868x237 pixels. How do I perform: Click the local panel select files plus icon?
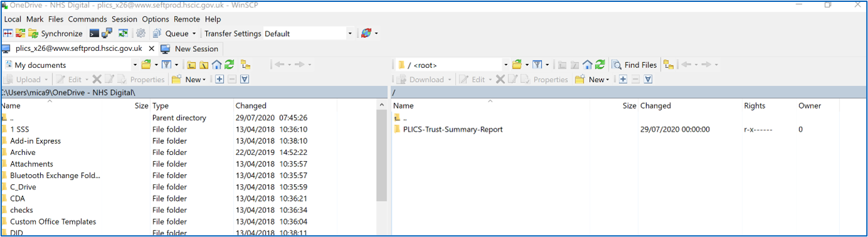[219, 80]
